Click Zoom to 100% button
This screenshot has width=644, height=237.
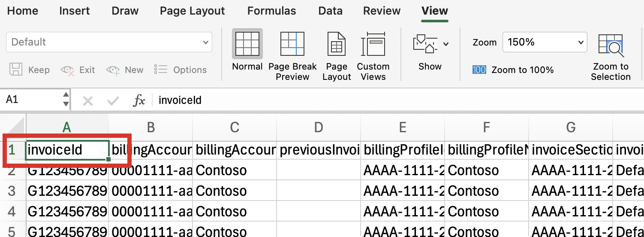click(513, 70)
